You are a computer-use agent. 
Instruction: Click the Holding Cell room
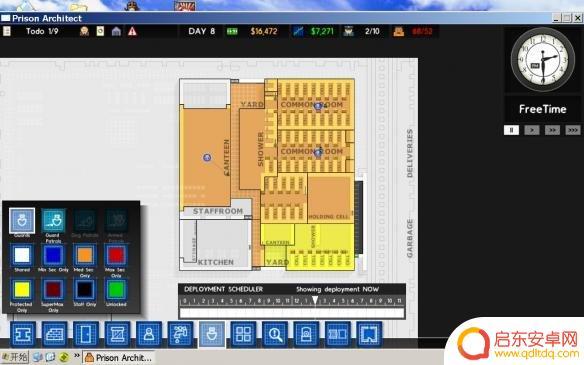pos(330,198)
